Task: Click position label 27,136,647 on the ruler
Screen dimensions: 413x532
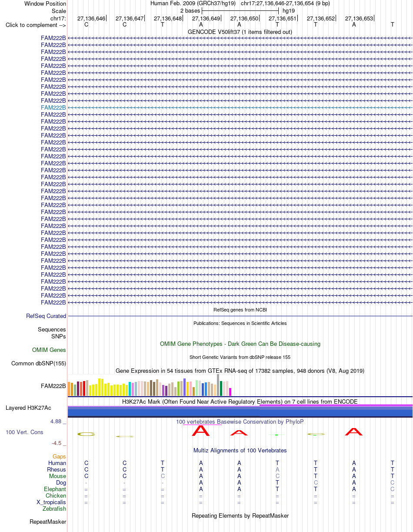Action: point(130,19)
